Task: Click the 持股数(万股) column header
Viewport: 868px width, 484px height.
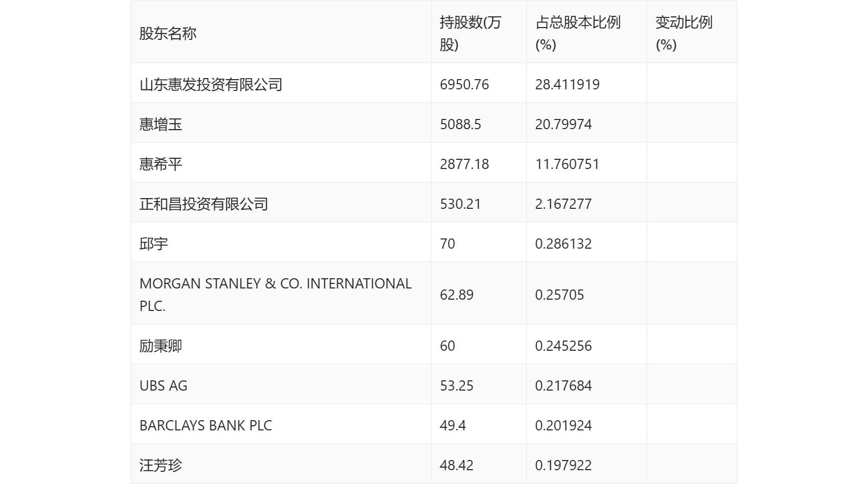Action: pos(470,34)
